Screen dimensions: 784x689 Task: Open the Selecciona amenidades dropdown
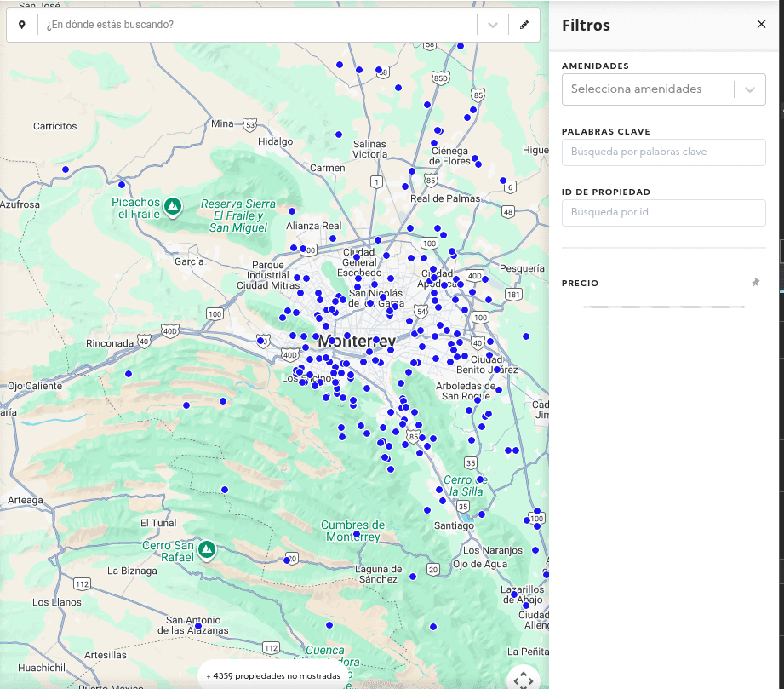(647, 89)
